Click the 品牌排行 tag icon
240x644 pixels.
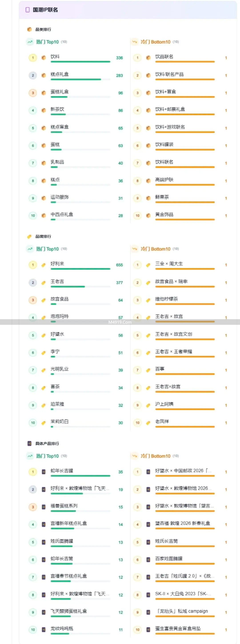point(29,237)
